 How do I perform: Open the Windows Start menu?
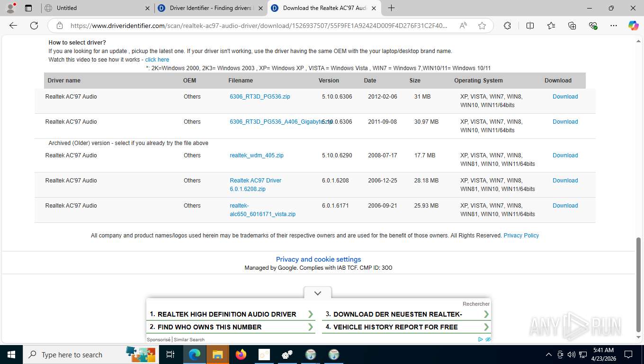11,355
